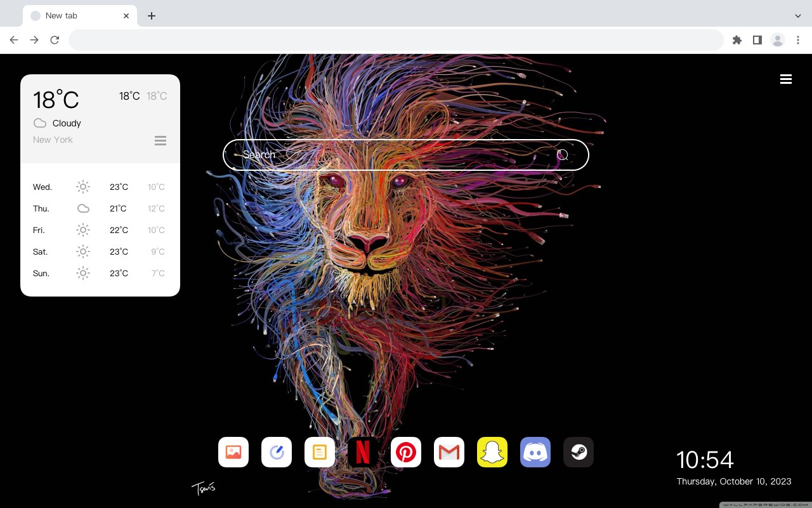Screen dimensions: 812x508
Task: Open the page hamburger menu at top right
Action: [786, 79]
